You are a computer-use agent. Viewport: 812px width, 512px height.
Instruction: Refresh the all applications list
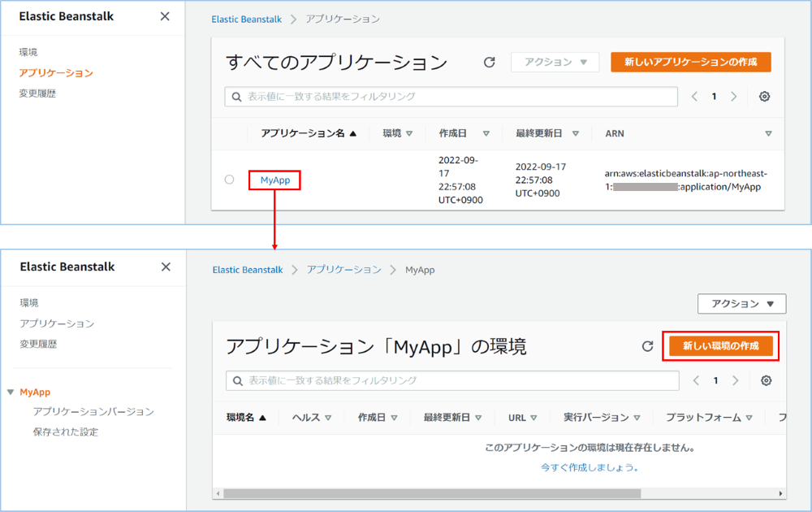pyautogui.click(x=489, y=63)
